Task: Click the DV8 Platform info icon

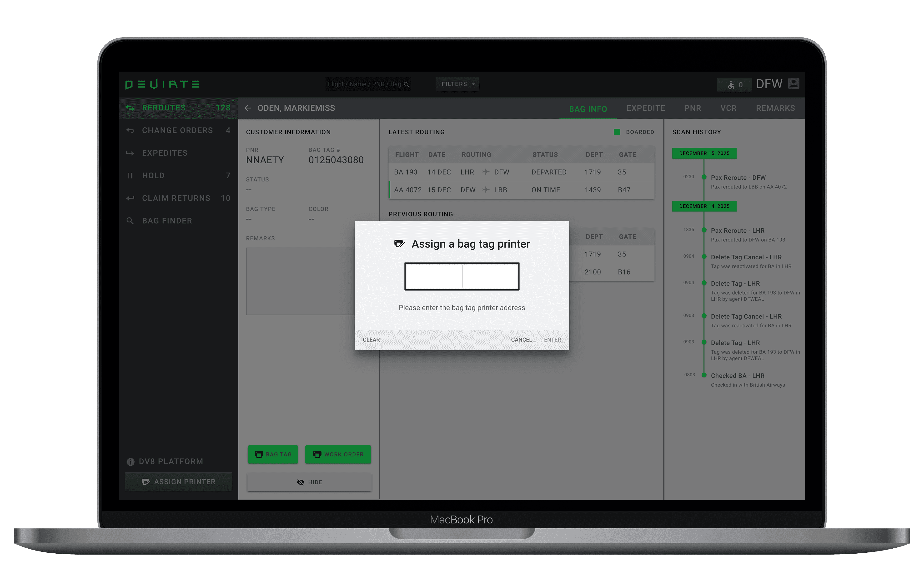Action: (x=130, y=462)
